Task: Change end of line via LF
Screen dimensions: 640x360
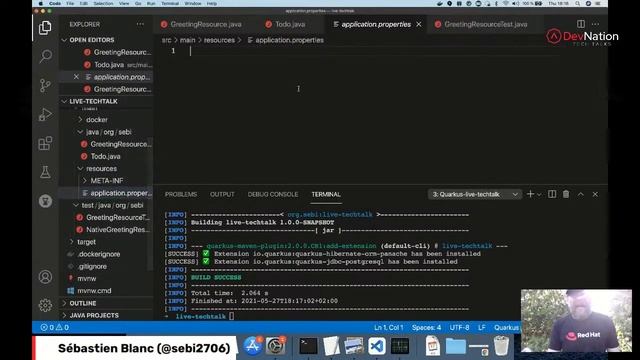Action: point(482,328)
